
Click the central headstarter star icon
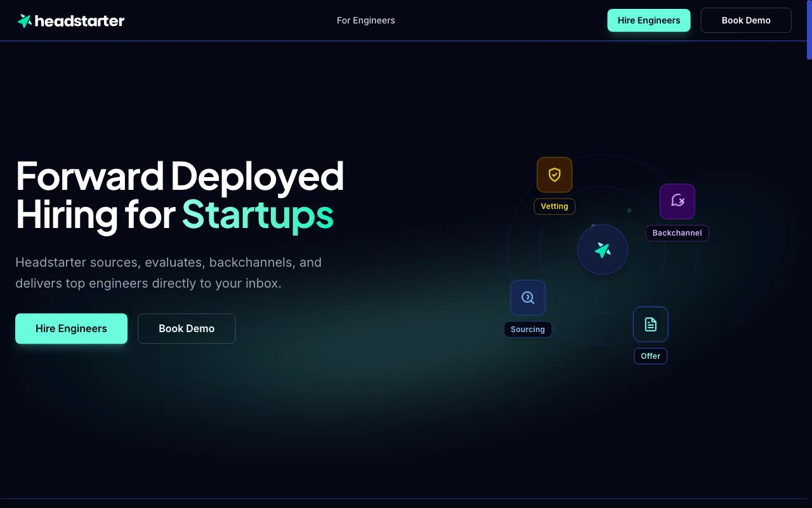click(603, 250)
